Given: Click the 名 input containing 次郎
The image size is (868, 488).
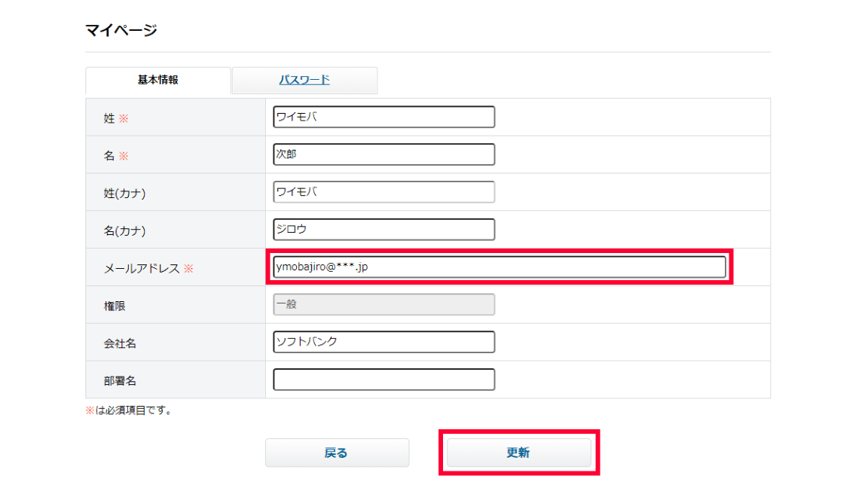Looking at the screenshot, I should [384, 154].
